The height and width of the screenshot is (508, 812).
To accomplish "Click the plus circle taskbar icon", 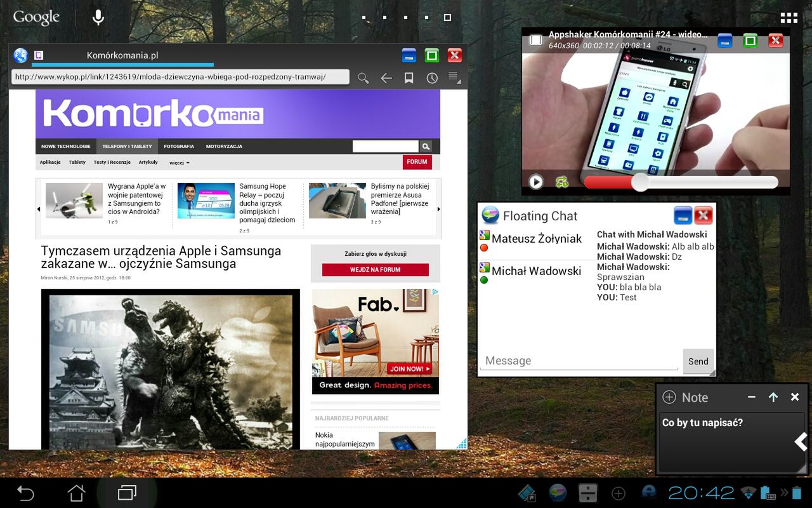I will tap(619, 493).
